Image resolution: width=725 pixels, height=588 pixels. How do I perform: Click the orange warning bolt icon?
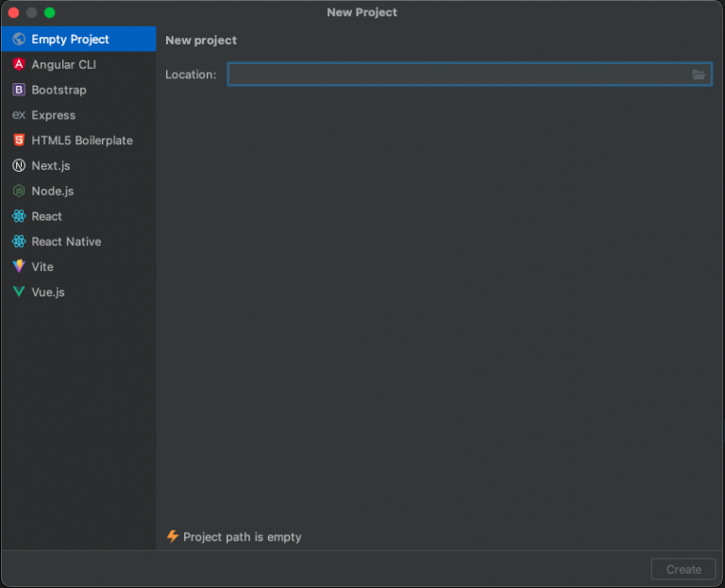(173, 536)
